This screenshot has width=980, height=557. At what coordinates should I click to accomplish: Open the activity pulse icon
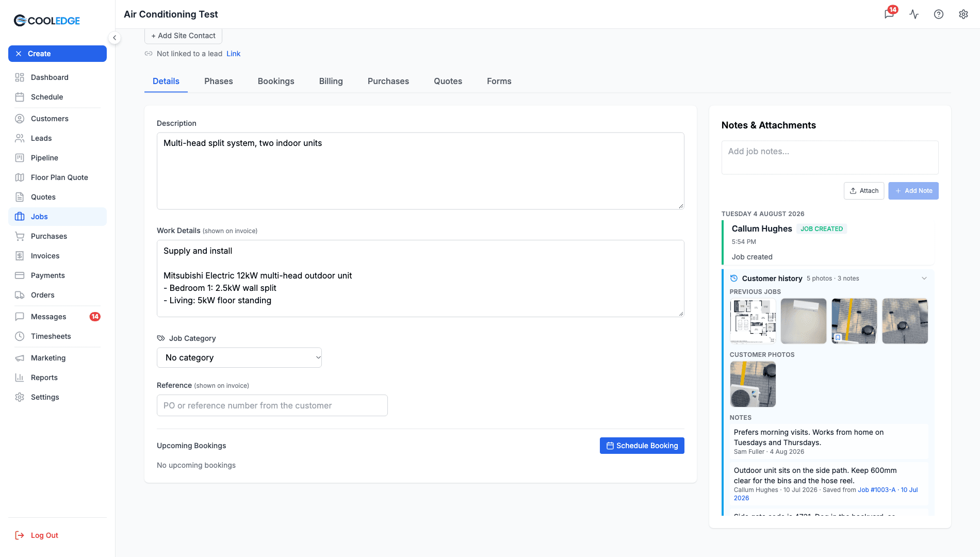[914, 14]
